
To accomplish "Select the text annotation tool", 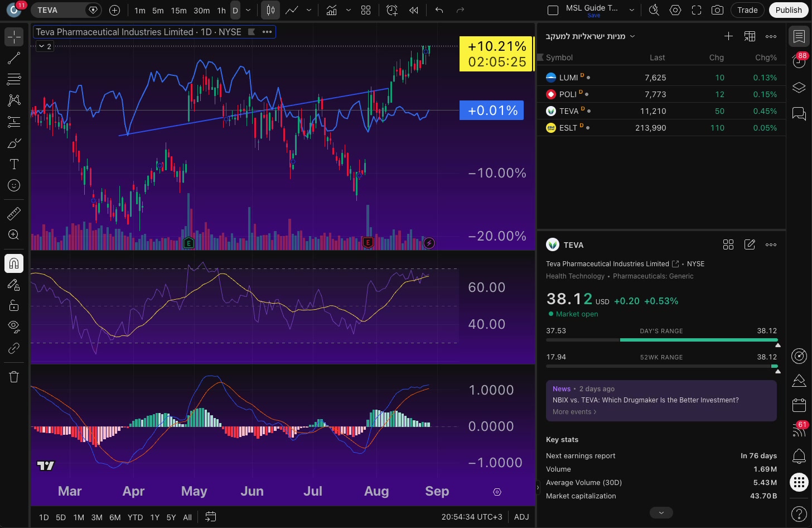I will 14,164.
